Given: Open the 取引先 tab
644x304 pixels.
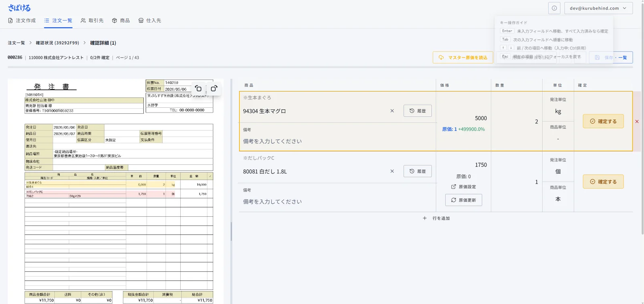Looking at the screenshot, I should pos(92,21).
